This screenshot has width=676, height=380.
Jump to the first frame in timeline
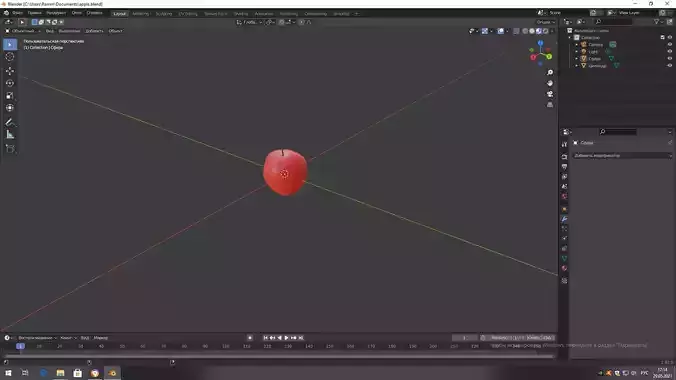point(266,338)
